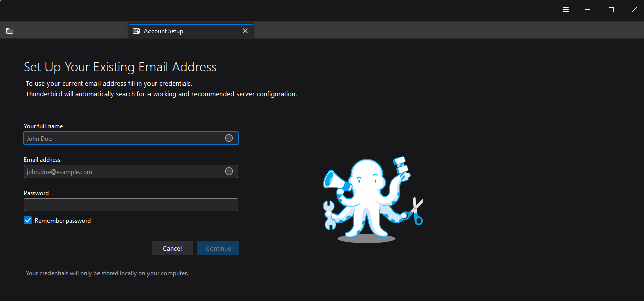
Task: Uncheck the Remember password checkbox
Action: tap(28, 220)
